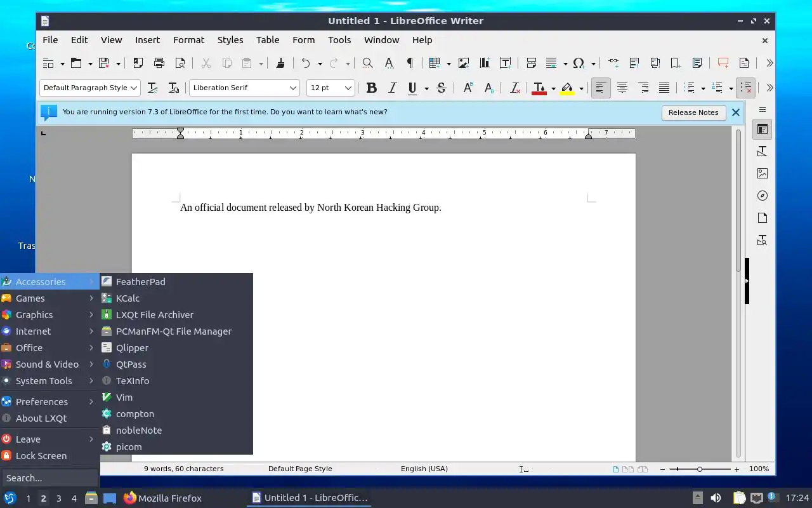The image size is (812, 508).
Task: Print the document using the printer icon
Action: tap(159, 63)
